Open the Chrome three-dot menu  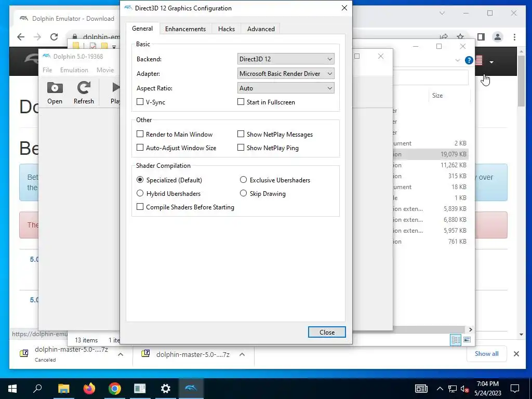pyautogui.click(x=514, y=37)
